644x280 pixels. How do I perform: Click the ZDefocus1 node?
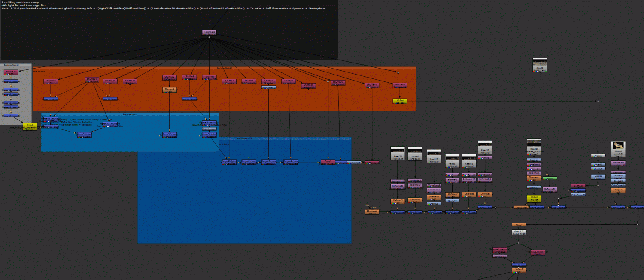pyautogui.click(x=372, y=212)
